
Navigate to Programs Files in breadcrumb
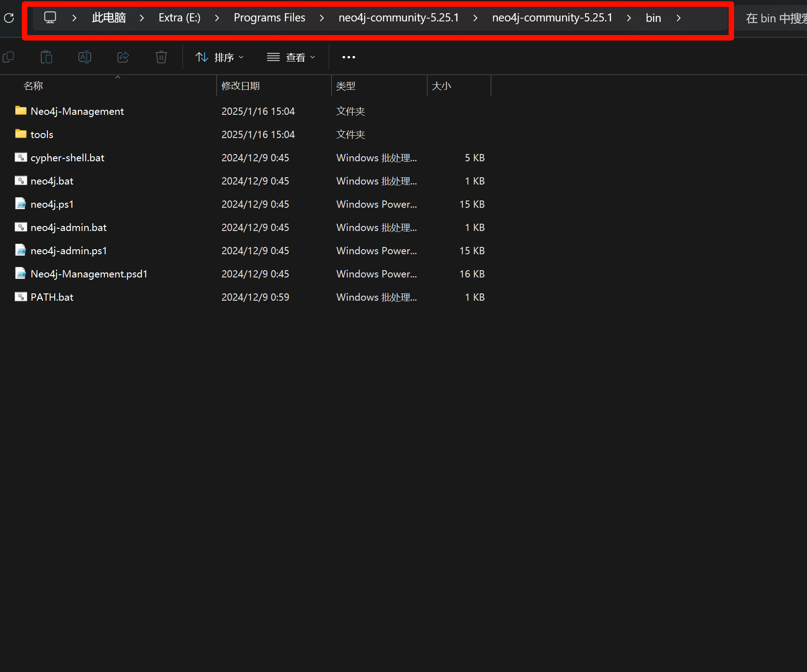click(x=269, y=18)
